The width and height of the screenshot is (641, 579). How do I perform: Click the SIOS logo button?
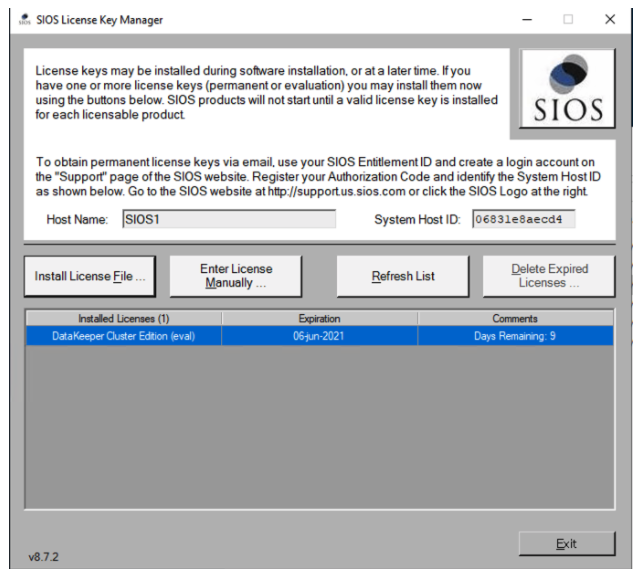coord(567,88)
